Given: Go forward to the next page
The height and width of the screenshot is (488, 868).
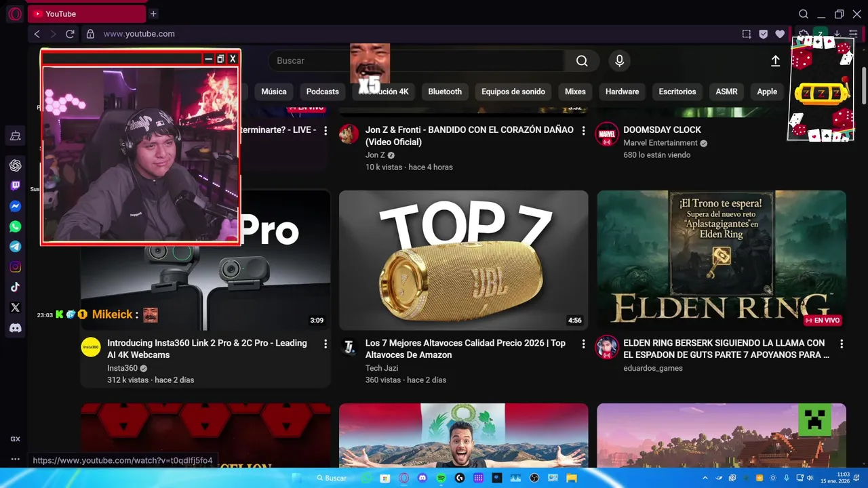Looking at the screenshot, I should click(x=54, y=34).
